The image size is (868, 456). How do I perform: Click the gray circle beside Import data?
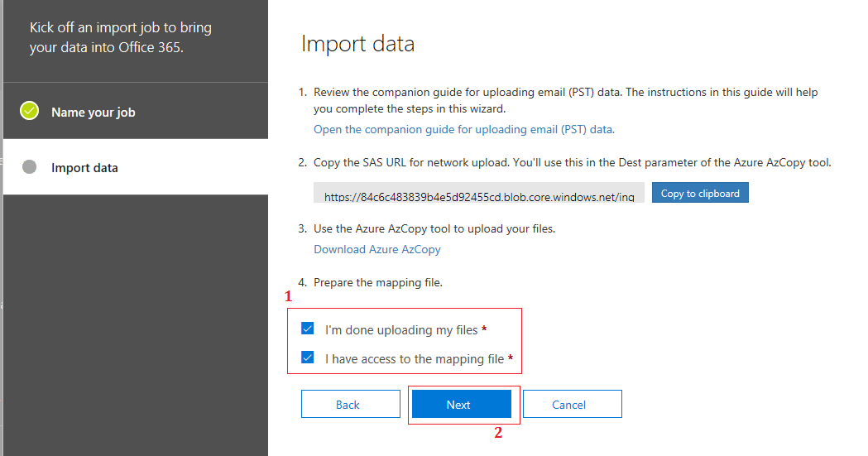click(29, 167)
